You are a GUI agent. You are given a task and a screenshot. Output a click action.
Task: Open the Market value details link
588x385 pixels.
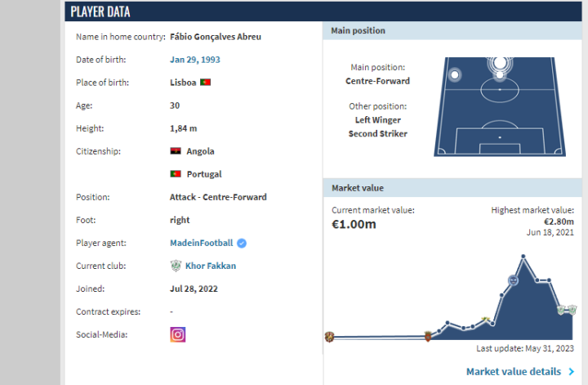(x=514, y=372)
